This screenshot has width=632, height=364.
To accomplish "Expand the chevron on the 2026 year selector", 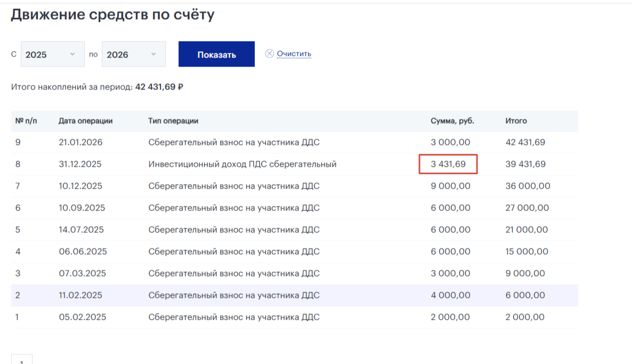I will click(x=153, y=53).
